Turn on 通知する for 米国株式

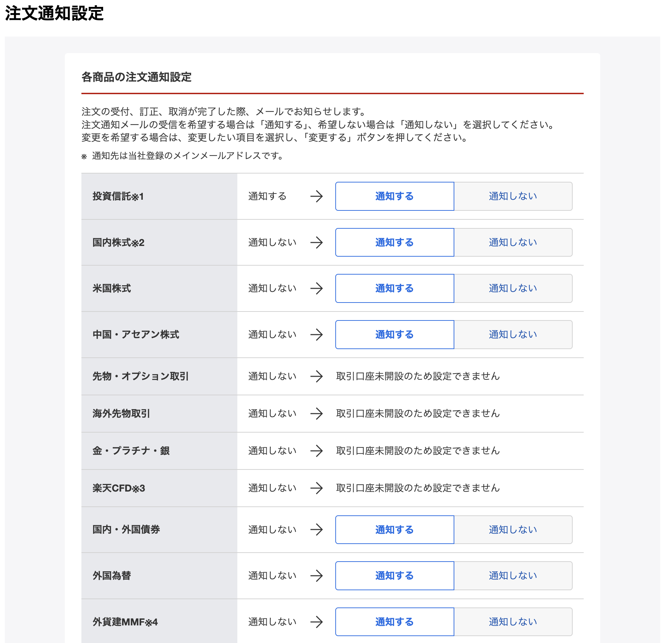pyautogui.click(x=395, y=288)
